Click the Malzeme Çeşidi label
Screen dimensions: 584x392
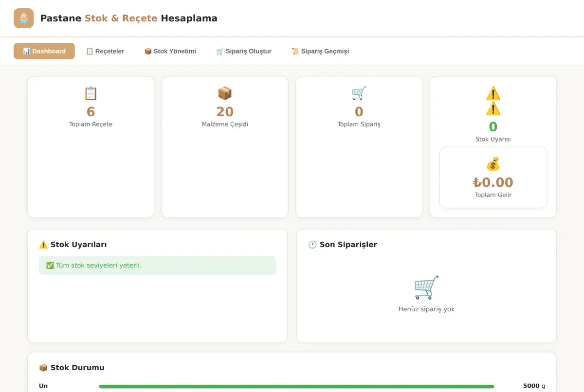click(225, 125)
